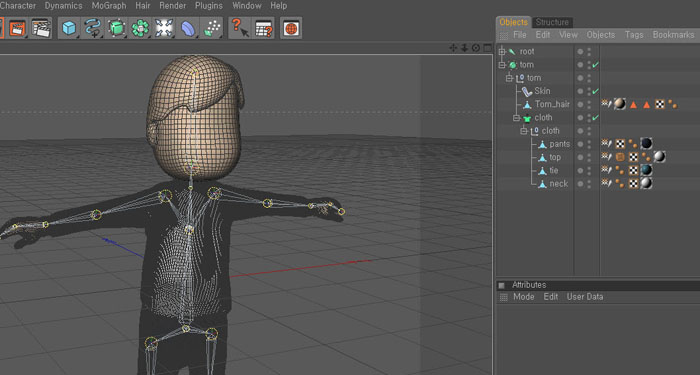Collapse the tom object with green sphere icon
The image size is (700, 375).
(502, 65)
